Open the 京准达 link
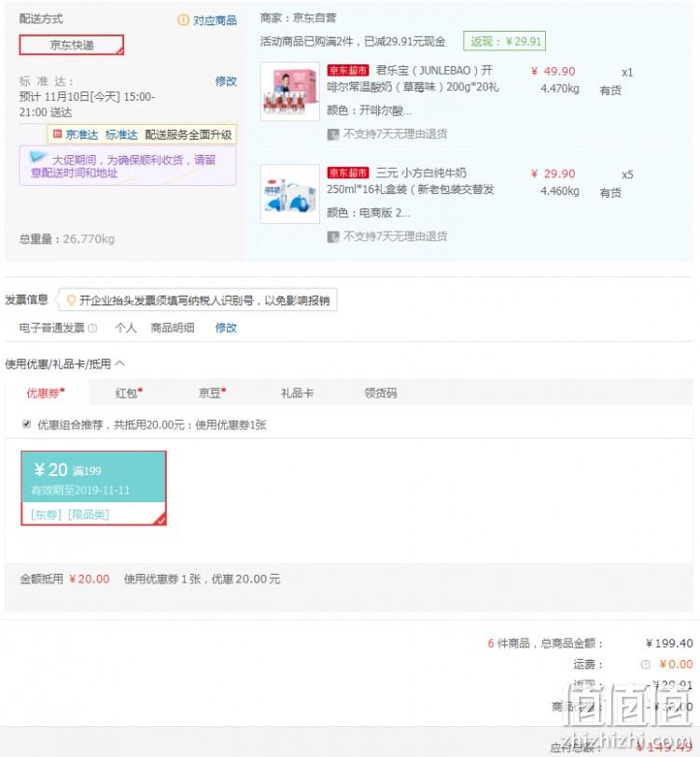This screenshot has height=757, width=700. 81,134
